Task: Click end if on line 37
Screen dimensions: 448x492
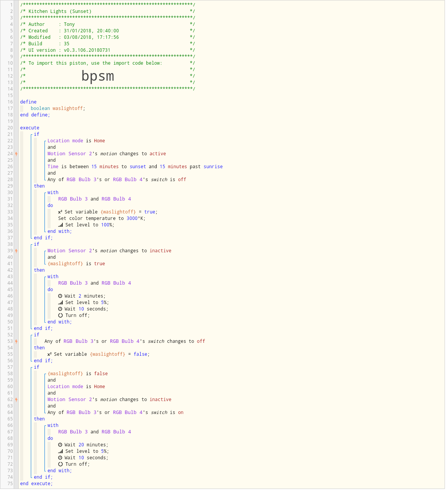Action: point(43,238)
